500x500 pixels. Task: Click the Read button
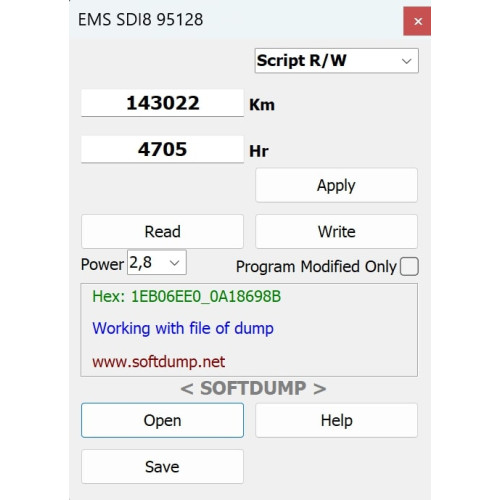pyautogui.click(x=162, y=232)
